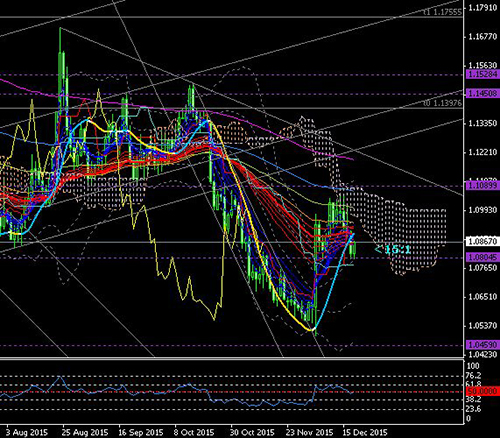Click the purple 1.08045 level label
The image size is (500, 438).
[x=482, y=257]
